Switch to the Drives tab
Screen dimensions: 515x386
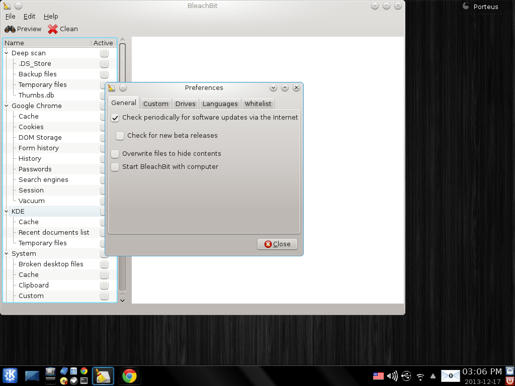pos(185,104)
